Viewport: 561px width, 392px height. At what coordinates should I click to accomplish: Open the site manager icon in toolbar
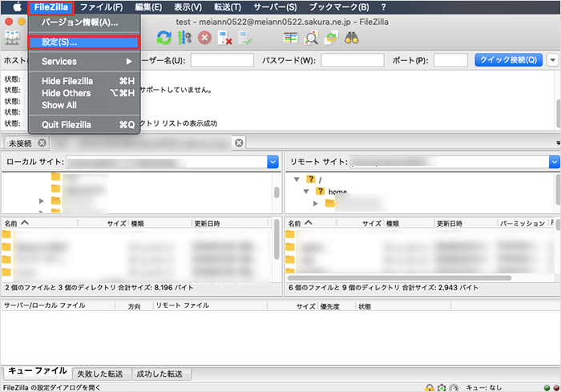point(14,38)
